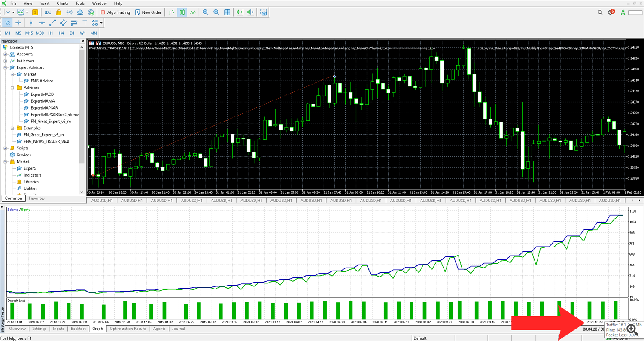Collapse the Expert Advisors node
Screen dimensions: 644x341
pyautogui.click(x=6, y=67)
